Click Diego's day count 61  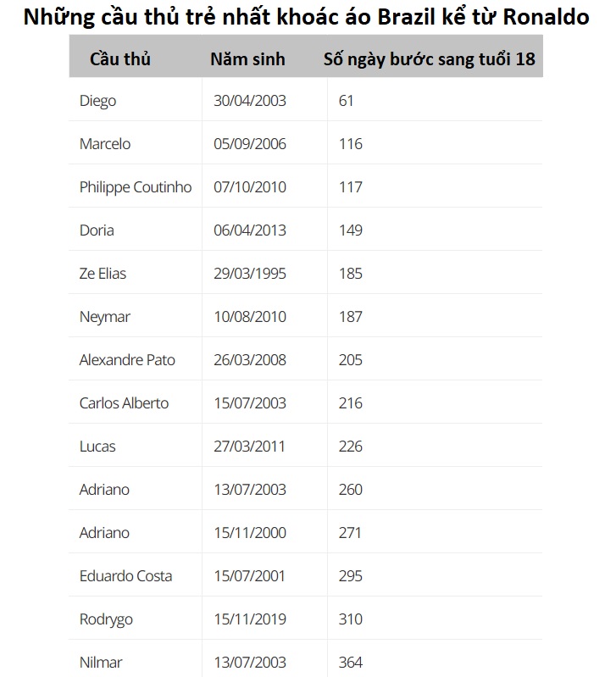(x=347, y=101)
